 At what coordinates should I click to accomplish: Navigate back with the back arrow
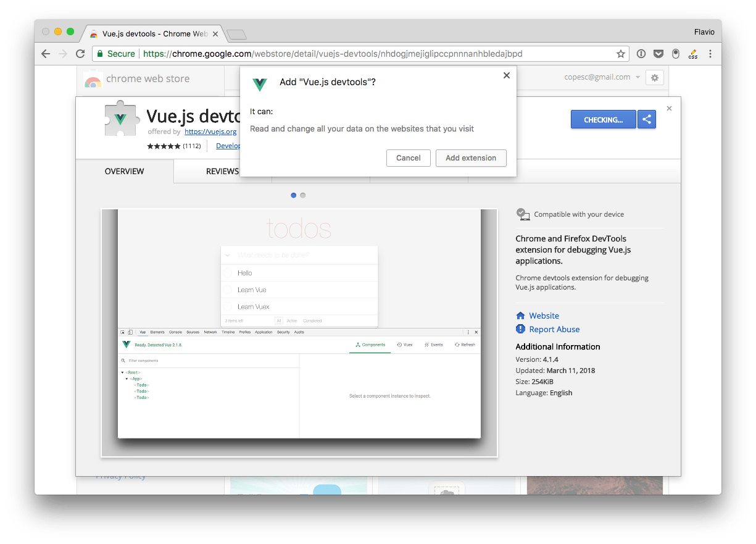[x=45, y=54]
